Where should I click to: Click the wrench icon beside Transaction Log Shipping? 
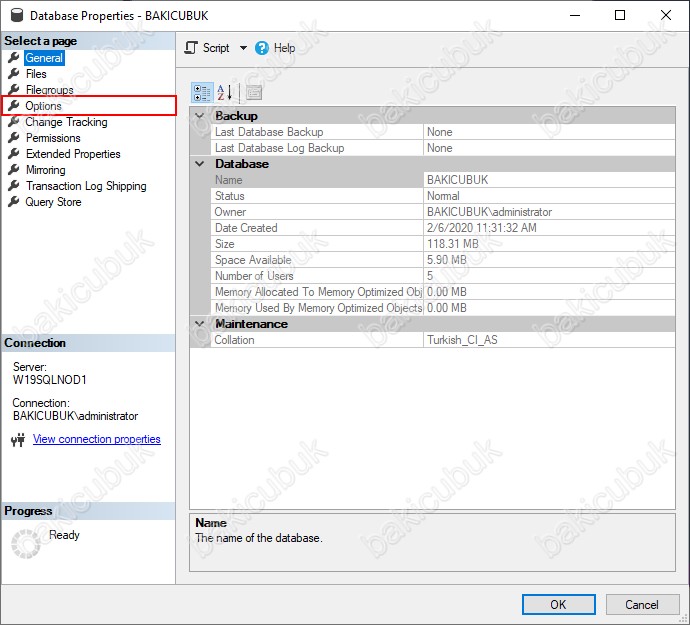[14, 186]
